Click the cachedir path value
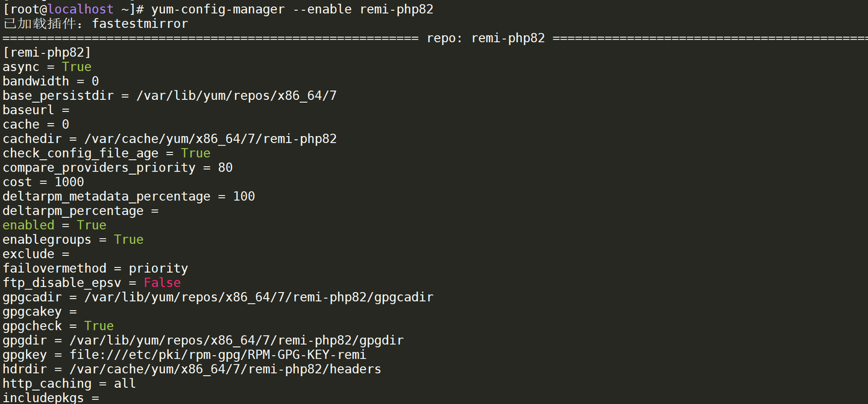The image size is (868, 404). (210, 139)
